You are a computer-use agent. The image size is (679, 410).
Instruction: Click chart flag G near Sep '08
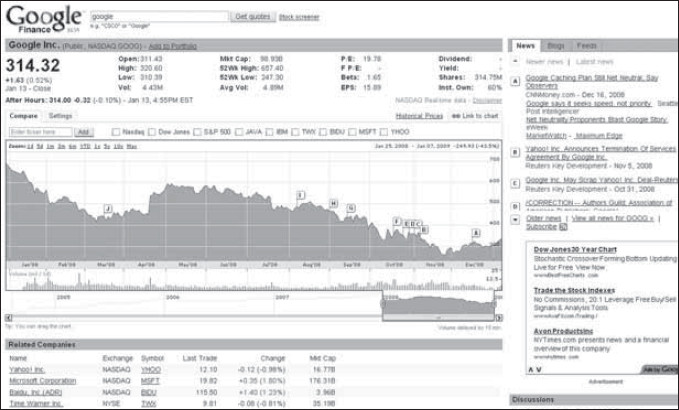(x=351, y=208)
